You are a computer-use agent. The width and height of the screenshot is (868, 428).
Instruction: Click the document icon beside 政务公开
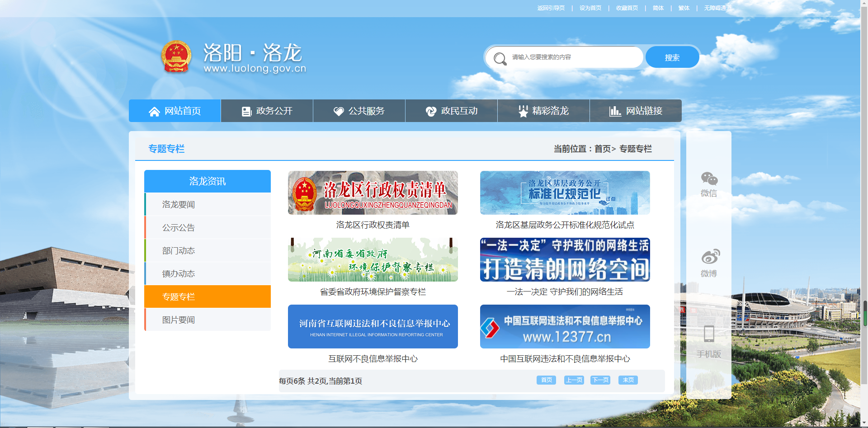click(246, 112)
